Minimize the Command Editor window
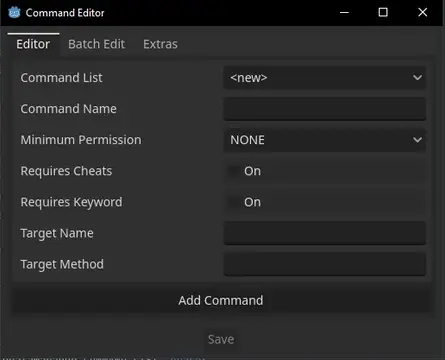The image size is (445, 360). click(344, 13)
